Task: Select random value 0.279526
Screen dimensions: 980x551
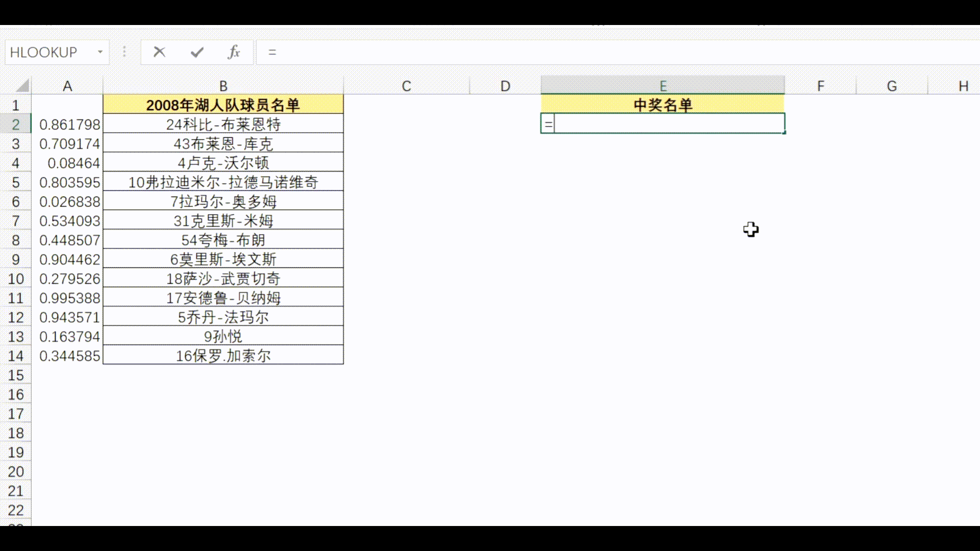Action: coord(67,279)
